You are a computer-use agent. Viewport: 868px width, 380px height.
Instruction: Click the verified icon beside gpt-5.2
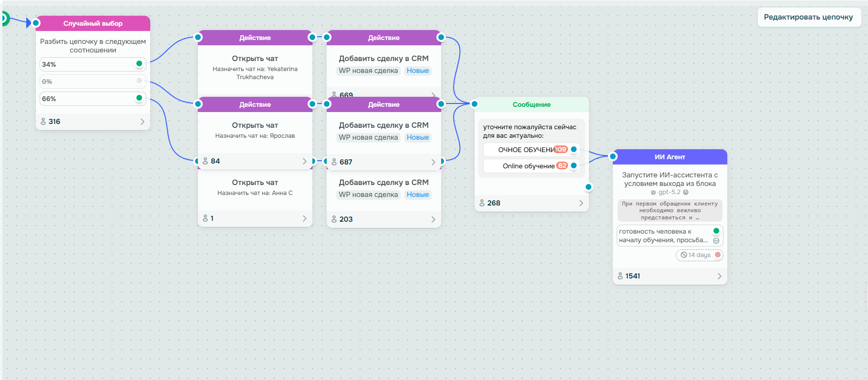pos(686,193)
